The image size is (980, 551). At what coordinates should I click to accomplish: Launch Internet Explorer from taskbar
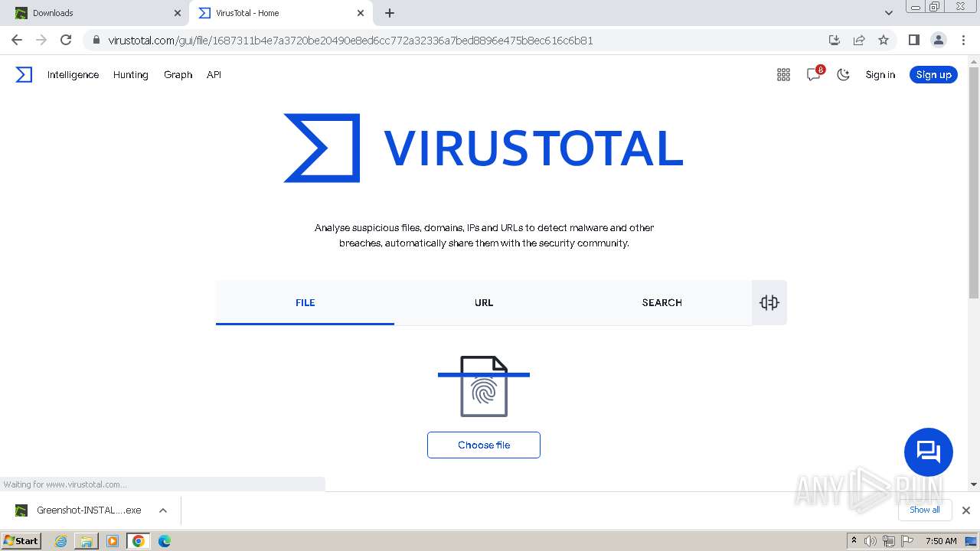coord(60,540)
